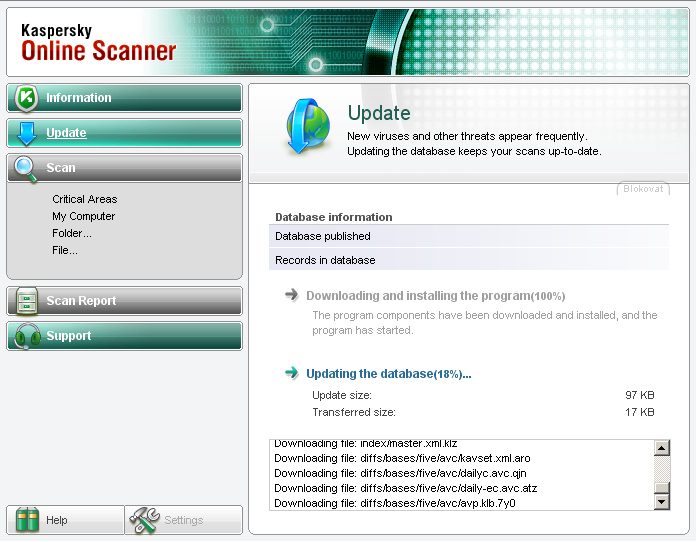The width and height of the screenshot is (696, 542).
Task: Click the gray arrow beside Downloading and installing
Action: pyautogui.click(x=292, y=294)
